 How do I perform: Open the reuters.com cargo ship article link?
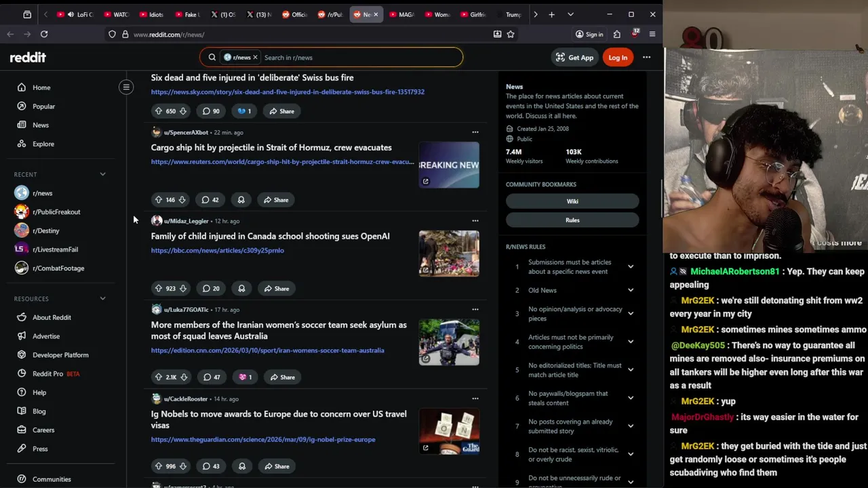click(x=282, y=162)
